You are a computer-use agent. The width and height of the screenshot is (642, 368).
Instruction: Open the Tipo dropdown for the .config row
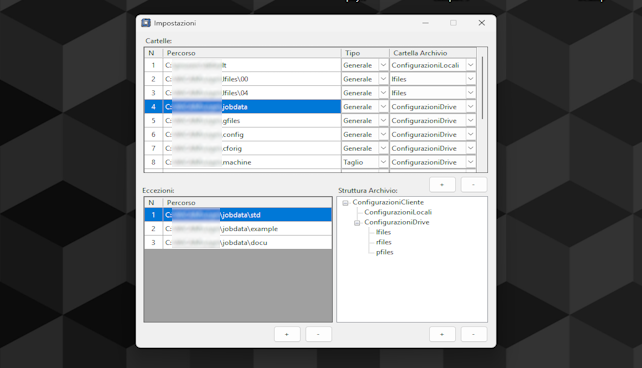click(383, 134)
